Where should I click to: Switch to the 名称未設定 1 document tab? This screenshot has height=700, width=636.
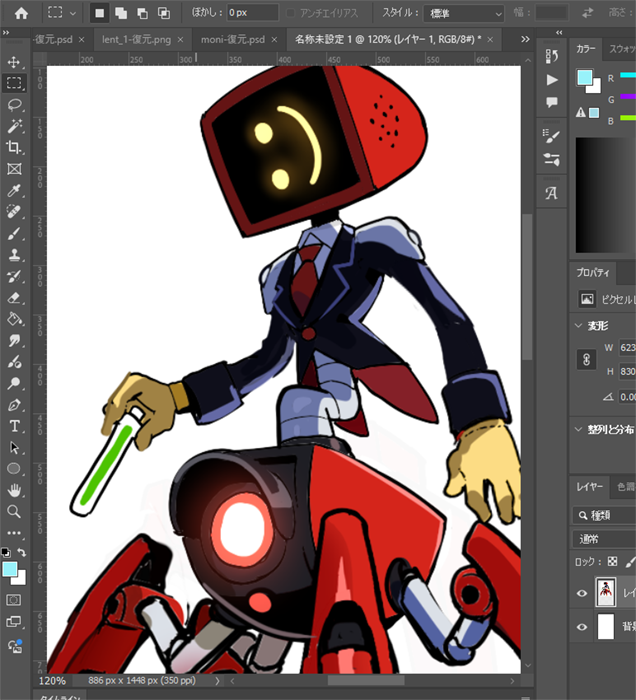point(388,39)
